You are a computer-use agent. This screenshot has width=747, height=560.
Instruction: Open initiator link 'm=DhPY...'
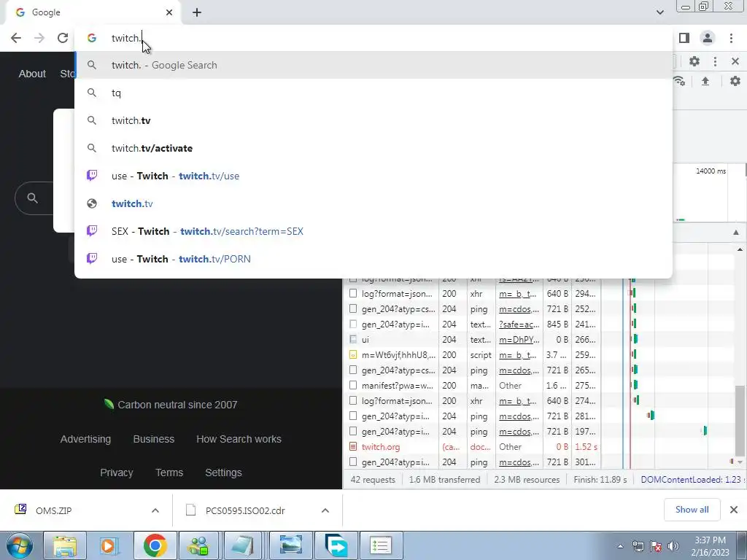point(519,340)
